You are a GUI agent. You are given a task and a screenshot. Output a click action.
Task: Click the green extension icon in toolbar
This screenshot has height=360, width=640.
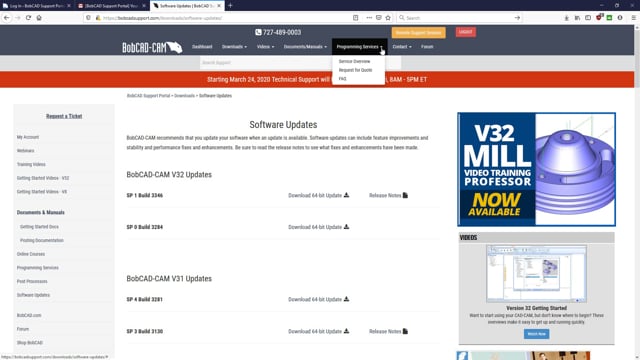pos(609,18)
